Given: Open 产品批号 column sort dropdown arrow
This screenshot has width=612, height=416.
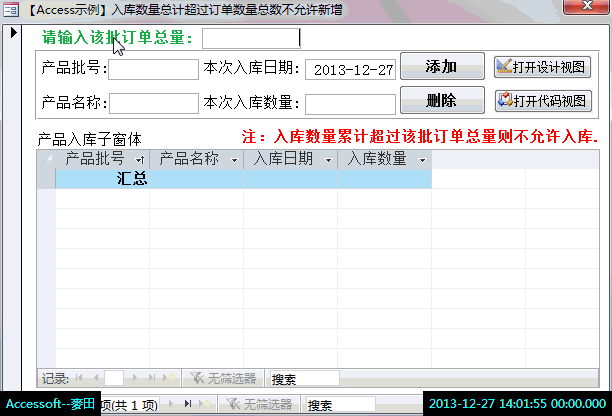Looking at the screenshot, I should point(139,160).
